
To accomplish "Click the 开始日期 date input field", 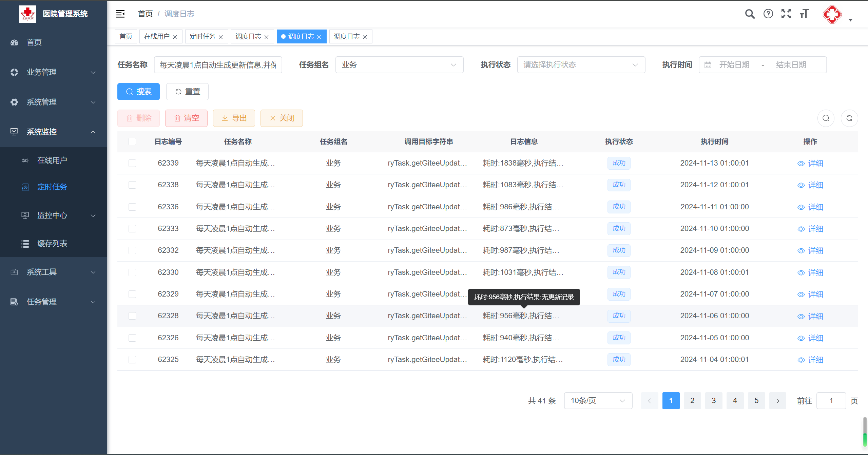I will tap(734, 65).
